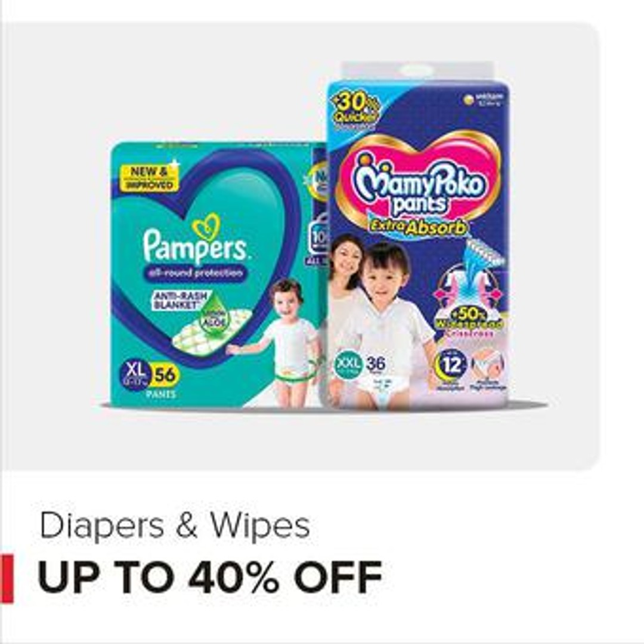The height and width of the screenshot is (644, 644).
Task: Click the XXL 36 size badge
Action: click(360, 366)
